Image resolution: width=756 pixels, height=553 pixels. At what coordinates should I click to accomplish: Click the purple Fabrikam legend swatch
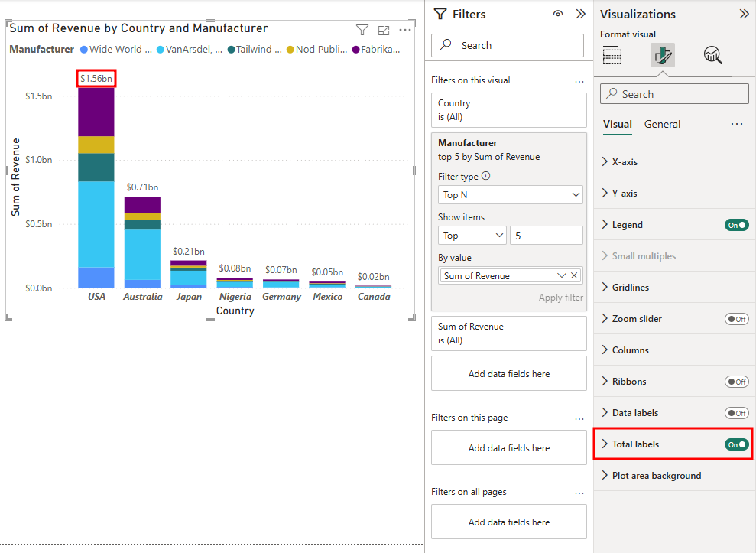(x=355, y=50)
